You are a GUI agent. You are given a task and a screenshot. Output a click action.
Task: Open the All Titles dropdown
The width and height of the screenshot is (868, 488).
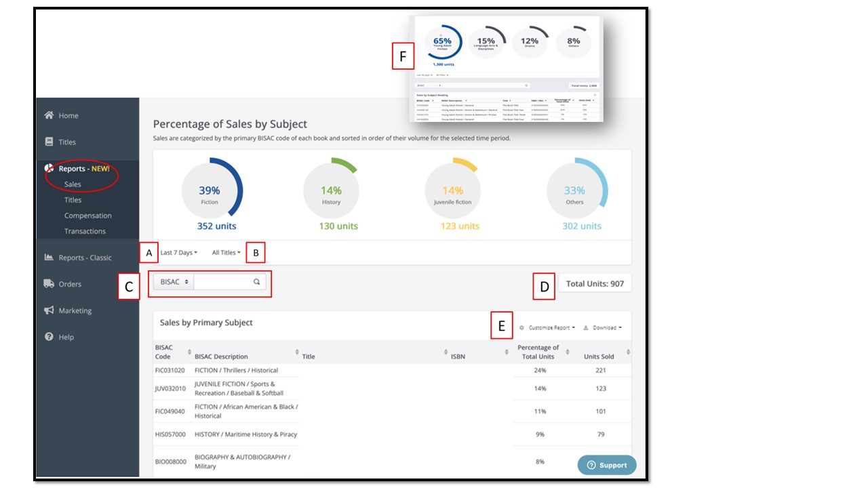[226, 252]
